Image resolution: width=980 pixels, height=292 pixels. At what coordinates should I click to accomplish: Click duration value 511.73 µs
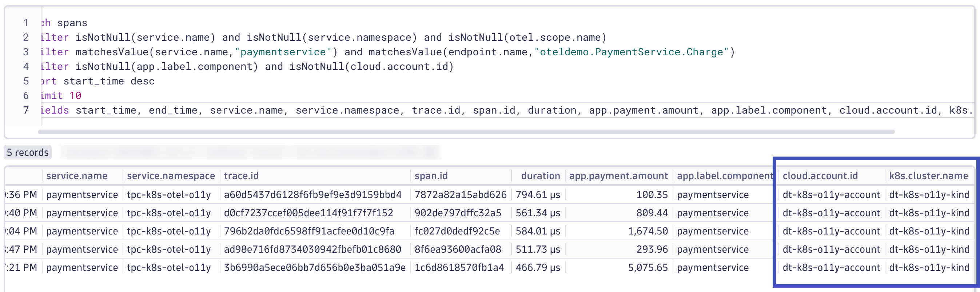[x=538, y=249]
